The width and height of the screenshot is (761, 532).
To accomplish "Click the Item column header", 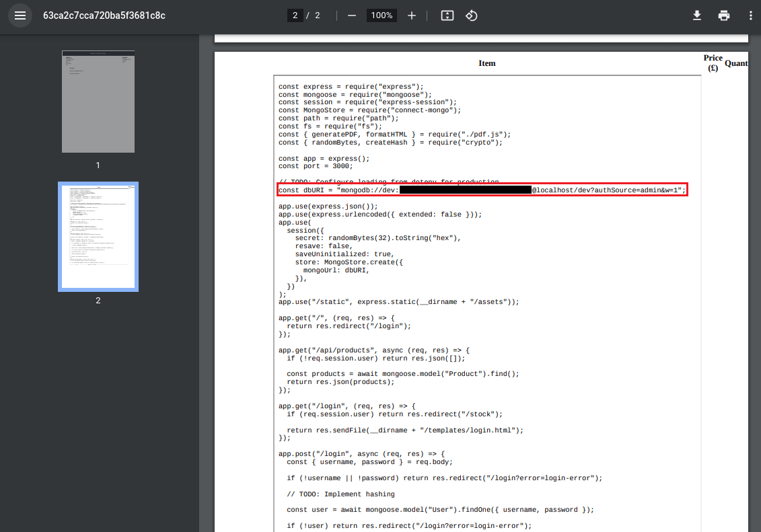I will click(x=486, y=63).
